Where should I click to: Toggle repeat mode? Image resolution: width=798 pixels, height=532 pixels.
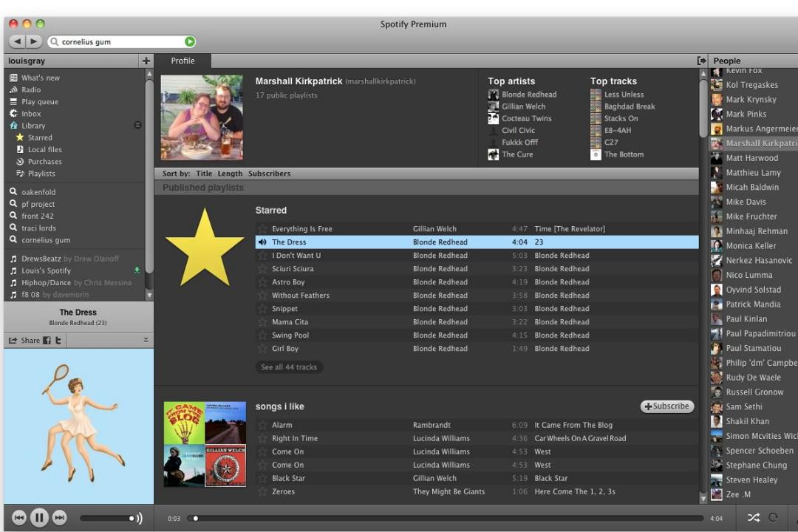click(774, 518)
